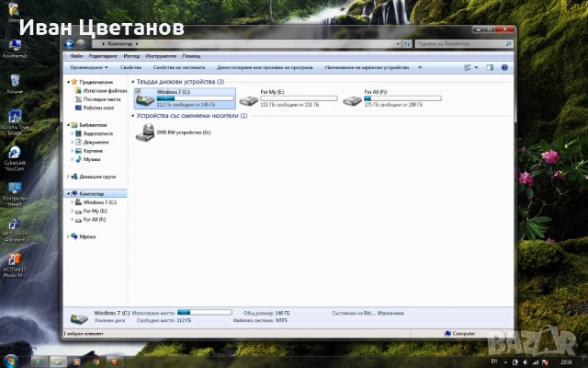Open the Компютър desktop icon
This screenshot has width=588, height=368.
[x=15, y=49]
